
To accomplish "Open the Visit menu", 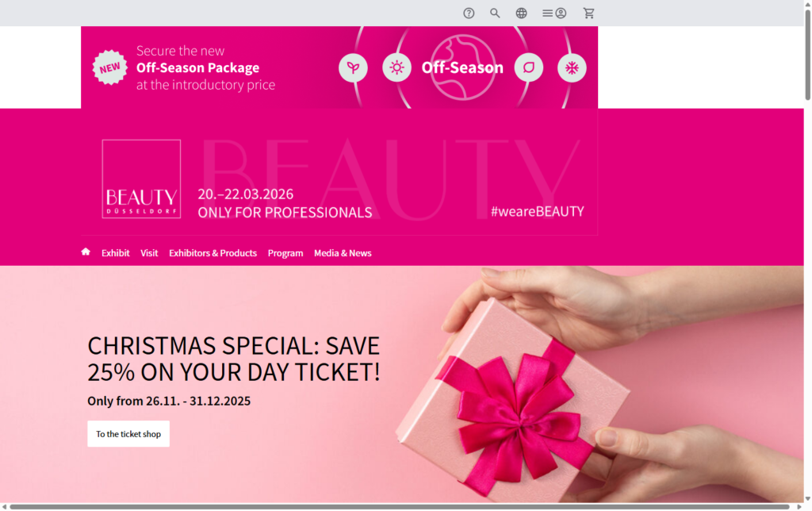I will coord(149,253).
